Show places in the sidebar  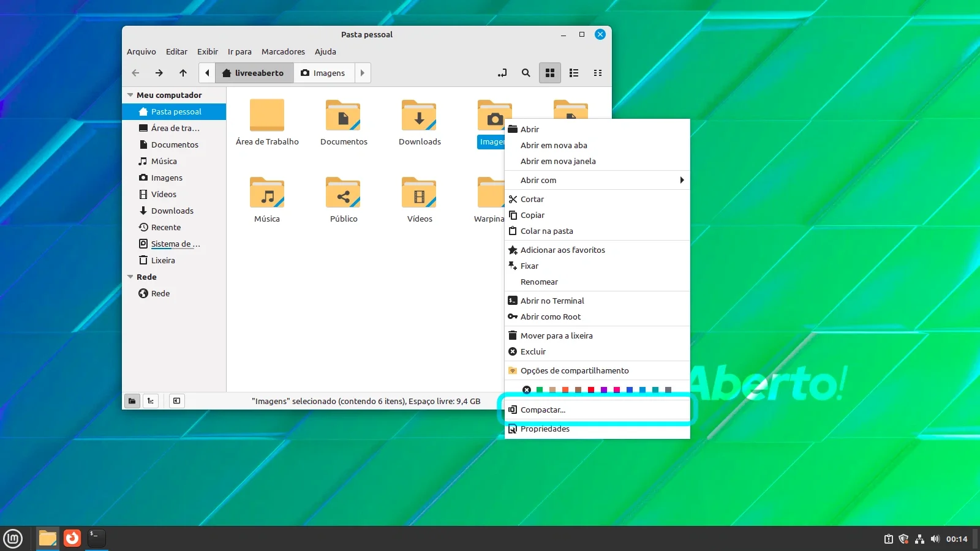click(x=132, y=401)
